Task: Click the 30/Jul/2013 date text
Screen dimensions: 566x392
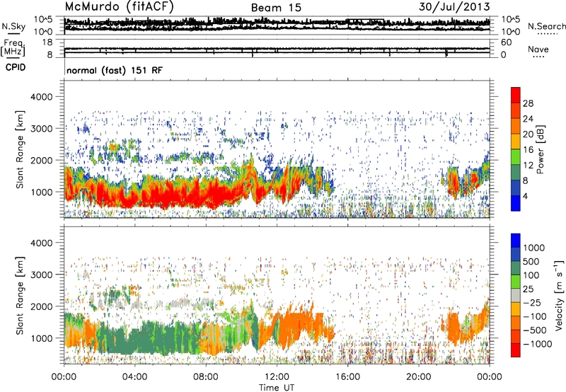Action: 454,6
